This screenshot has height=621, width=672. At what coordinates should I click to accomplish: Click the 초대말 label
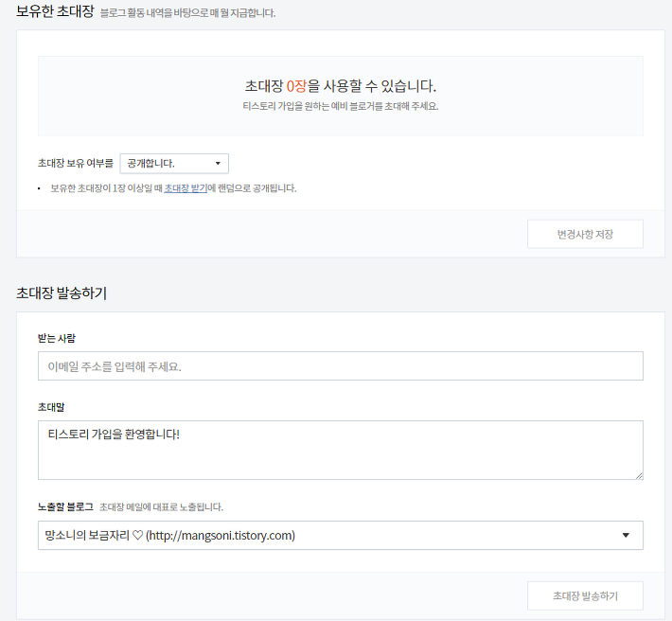point(51,407)
